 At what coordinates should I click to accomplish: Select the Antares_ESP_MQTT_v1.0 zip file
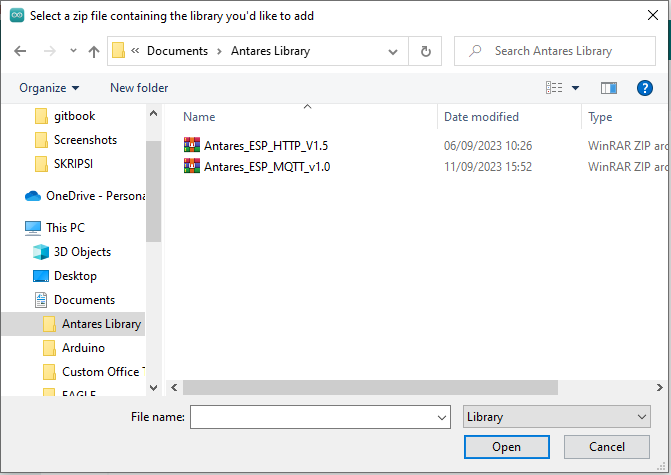[x=267, y=166]
